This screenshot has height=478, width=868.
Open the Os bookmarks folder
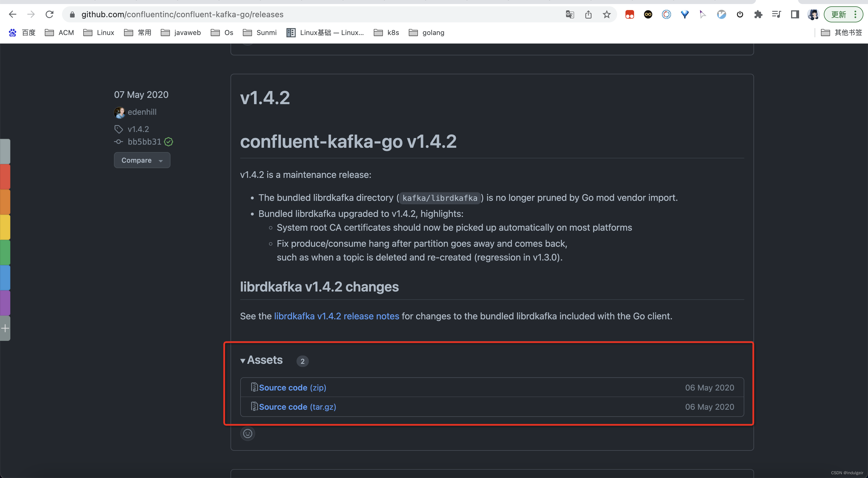[222, 33]
